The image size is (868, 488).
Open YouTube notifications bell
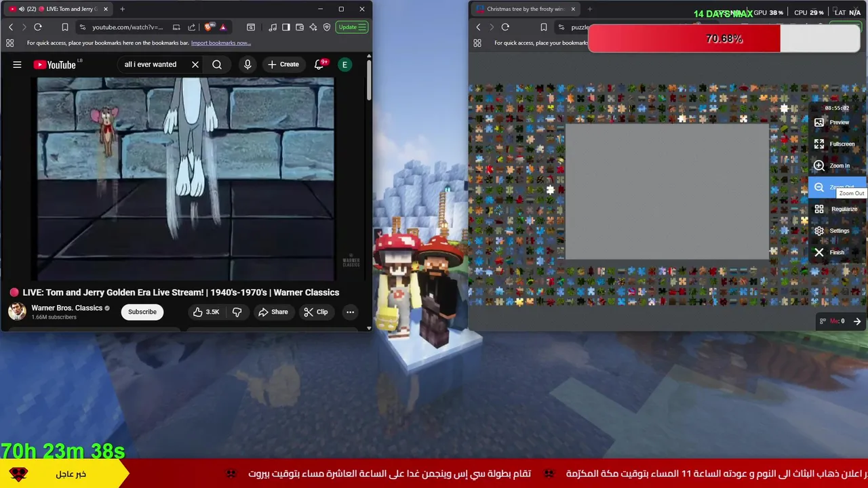point(319,64)
